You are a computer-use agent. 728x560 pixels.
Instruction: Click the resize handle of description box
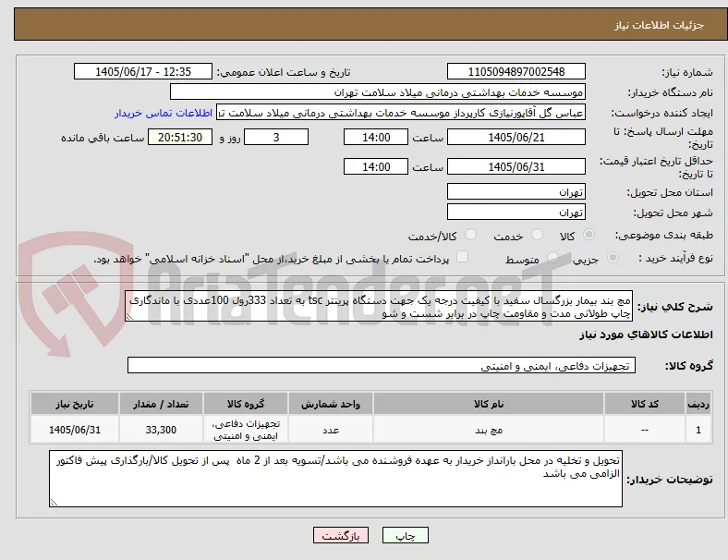[129, 317]
